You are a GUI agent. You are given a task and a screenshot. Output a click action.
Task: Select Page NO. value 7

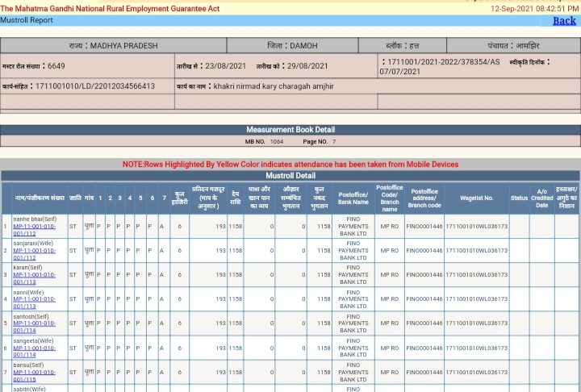click(x=334, y=141)
